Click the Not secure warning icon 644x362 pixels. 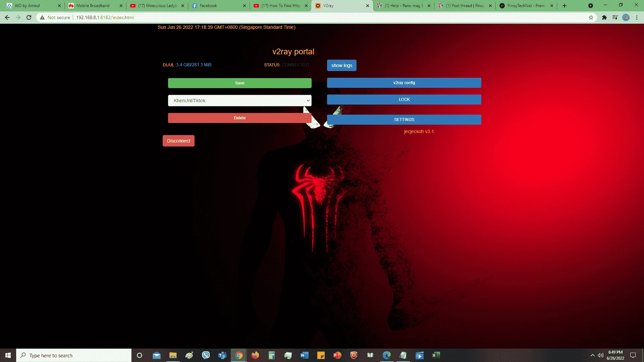(42, 17)
